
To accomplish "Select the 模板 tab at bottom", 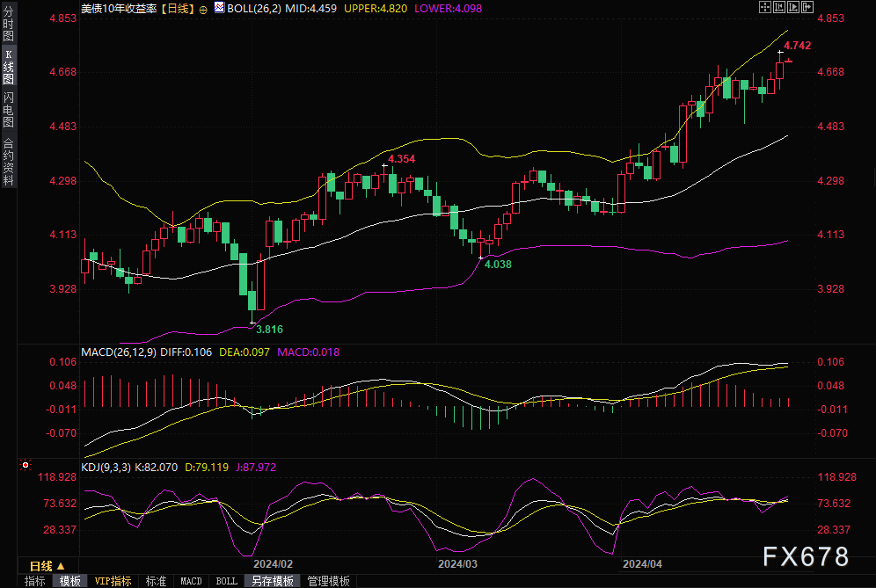I will click(69, 581).
